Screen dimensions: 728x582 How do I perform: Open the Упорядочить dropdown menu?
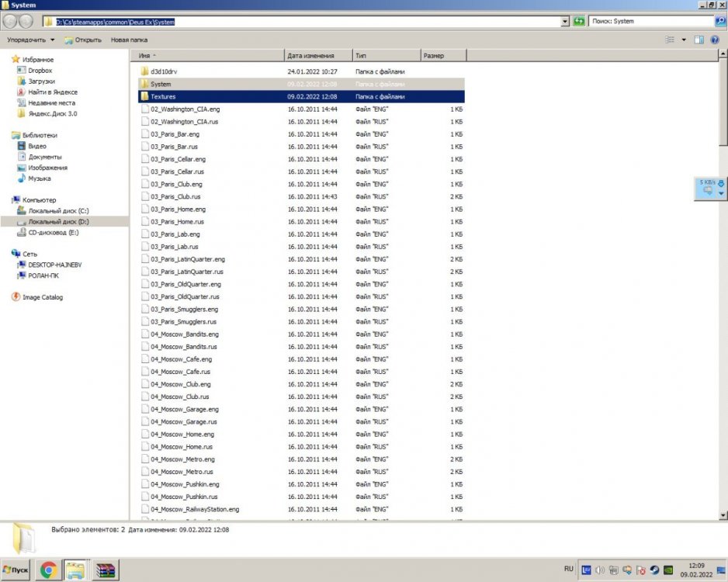click(x=31, y=40)
